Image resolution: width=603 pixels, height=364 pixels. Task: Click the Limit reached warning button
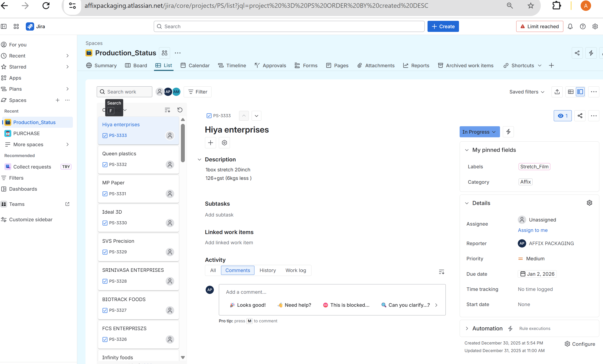click(539, 26)
